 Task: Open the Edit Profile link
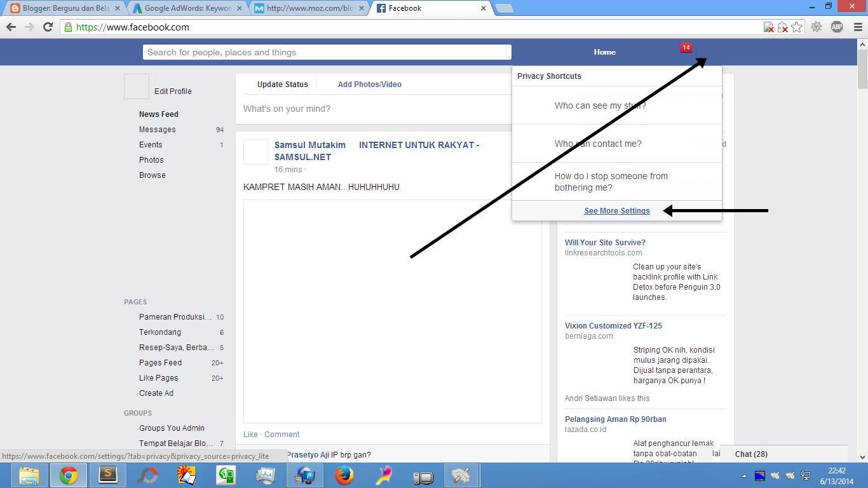coord(173,91)
